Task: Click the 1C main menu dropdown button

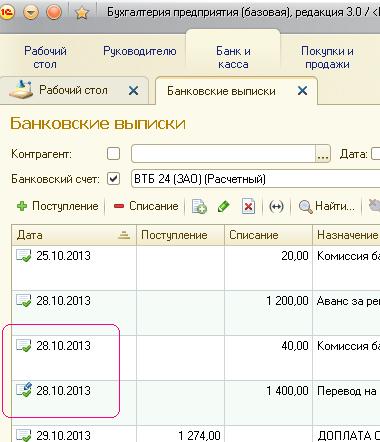Action: 31,13
